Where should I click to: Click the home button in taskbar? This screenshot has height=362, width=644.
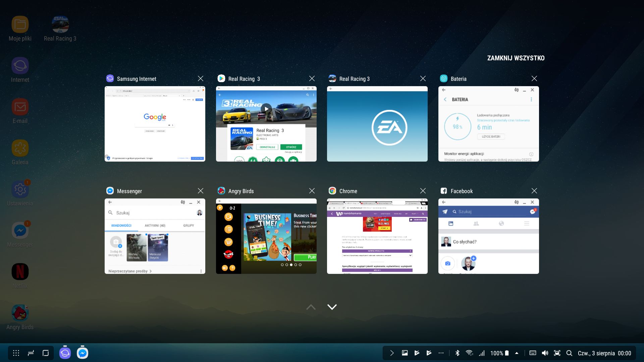point(46,353)
